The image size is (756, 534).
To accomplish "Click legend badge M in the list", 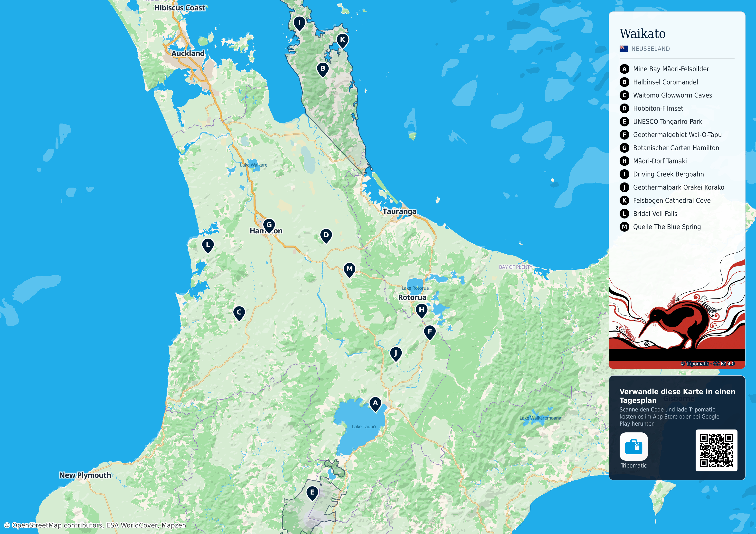I will coord(624,227).
